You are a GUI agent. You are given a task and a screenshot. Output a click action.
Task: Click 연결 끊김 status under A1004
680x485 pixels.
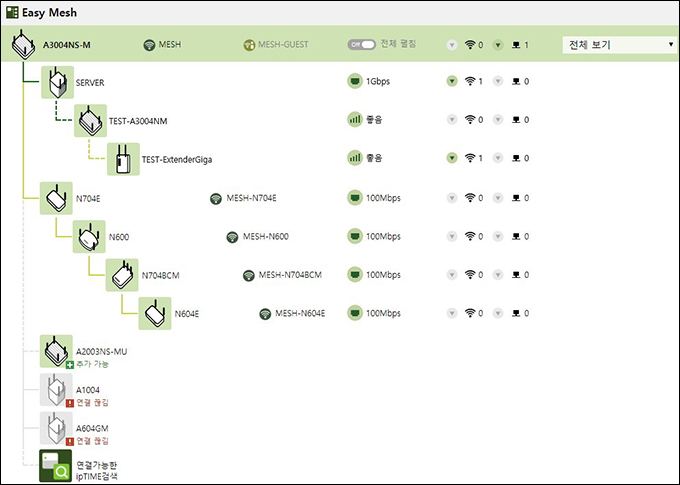click(92, 403)
